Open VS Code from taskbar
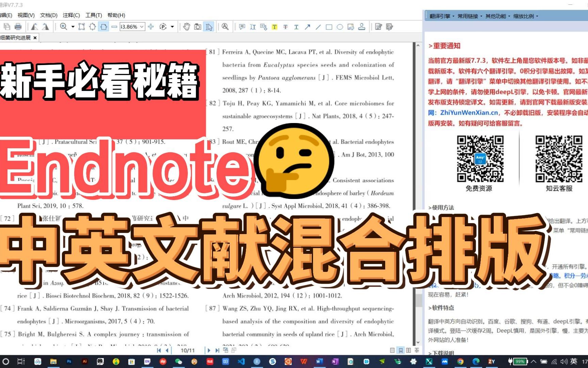The image size is (588, 368). (241, 362)
